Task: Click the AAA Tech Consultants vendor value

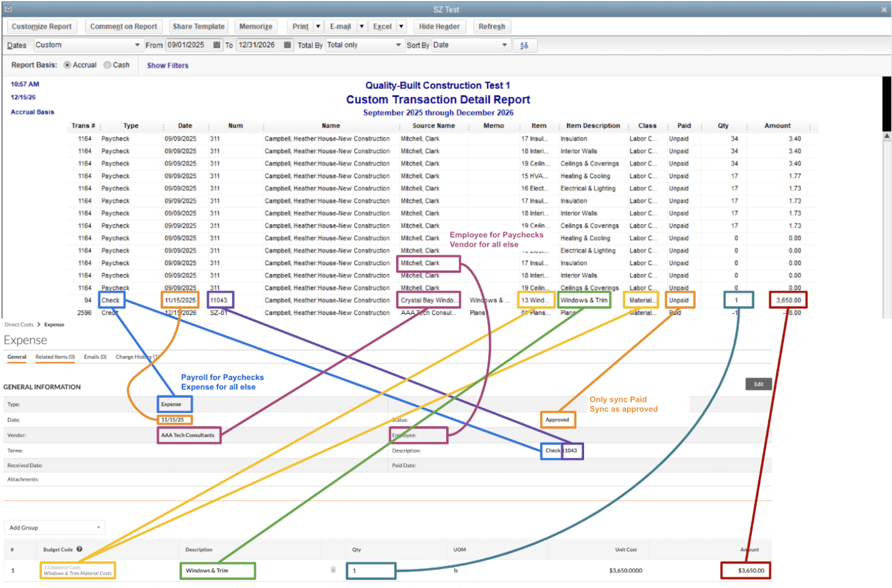Action: tap(189, 435)
